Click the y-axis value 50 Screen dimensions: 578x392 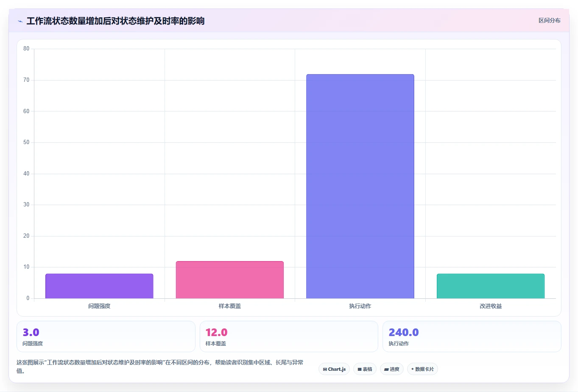tap(26, 142)
